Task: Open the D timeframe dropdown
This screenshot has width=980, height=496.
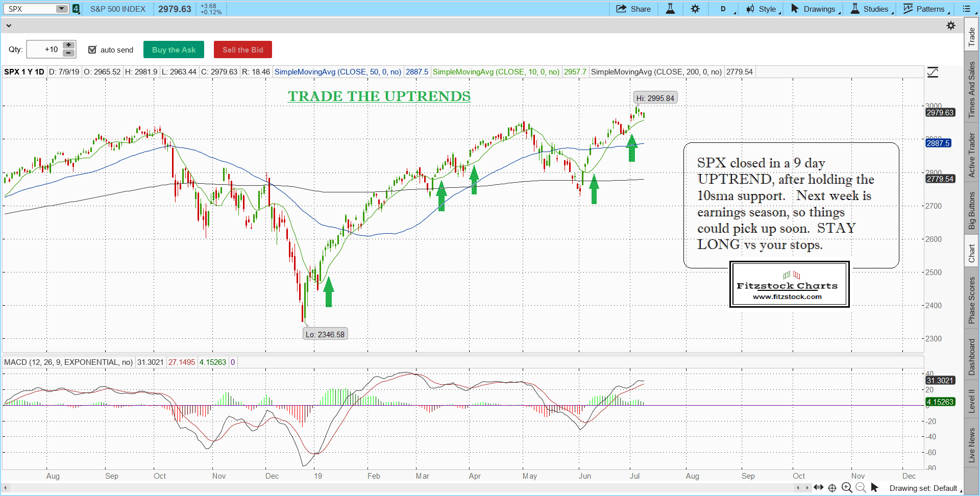Action: [x=724, y=9]
